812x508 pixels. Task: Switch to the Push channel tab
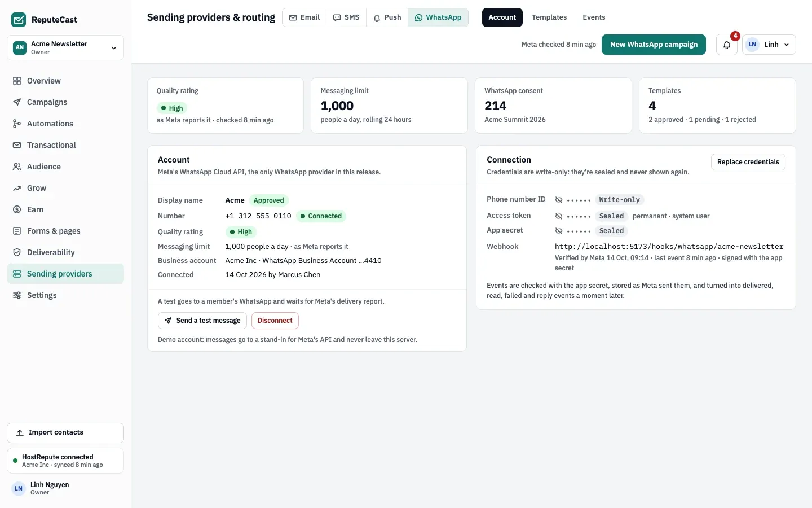pyautogui.click(x=387, y=17)
